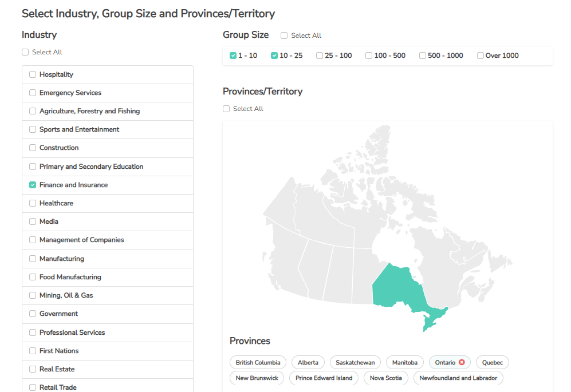The width and height of the screenshot is (571, 392).
Task: Remove Ontario using the red X icon
Action: tap(462, 362)
